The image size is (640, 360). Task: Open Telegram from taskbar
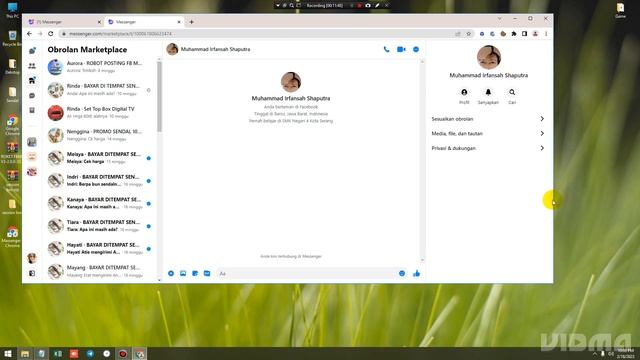pos(90,353)
